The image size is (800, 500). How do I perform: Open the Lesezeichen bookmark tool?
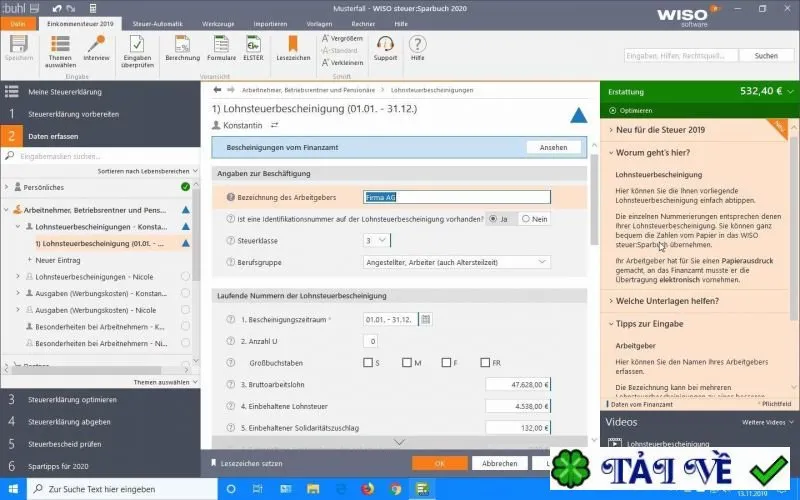293,48
